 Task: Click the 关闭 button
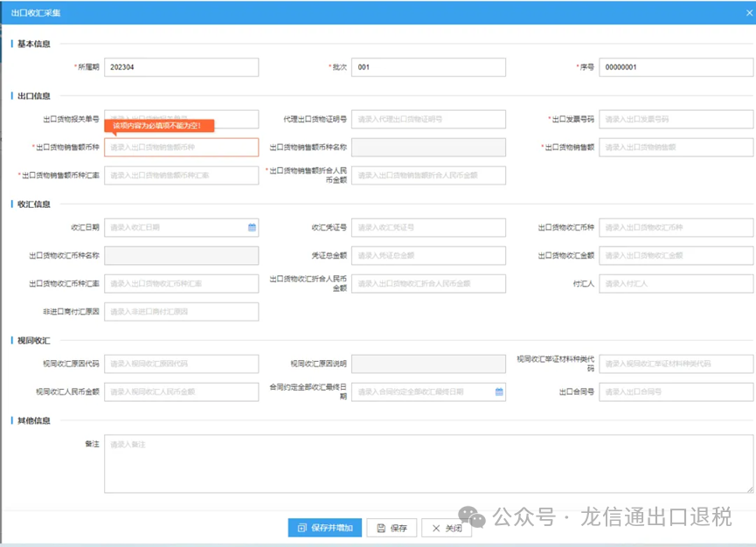[x=447, y=528]
